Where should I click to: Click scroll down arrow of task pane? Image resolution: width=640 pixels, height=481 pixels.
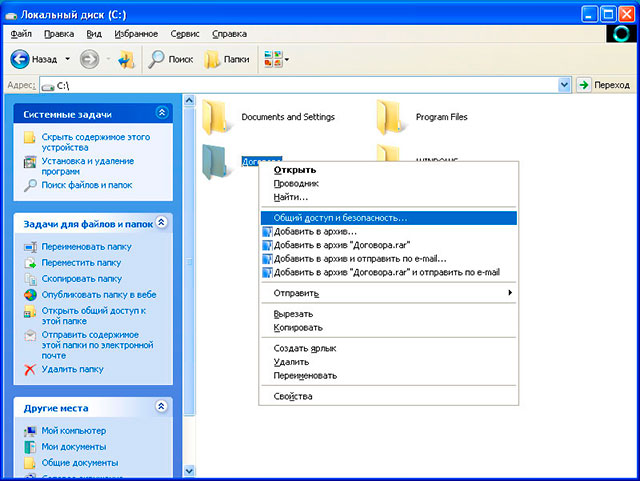[189, 471]
